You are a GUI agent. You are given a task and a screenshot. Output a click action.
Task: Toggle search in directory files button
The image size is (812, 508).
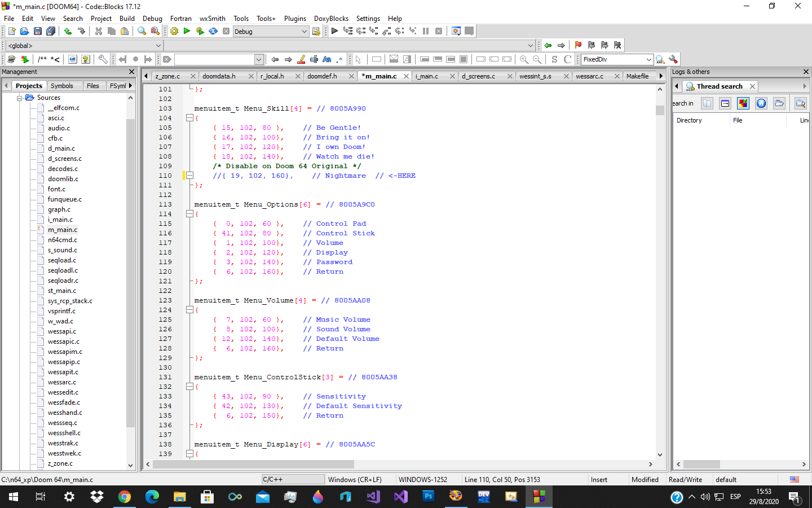(779, 103)
